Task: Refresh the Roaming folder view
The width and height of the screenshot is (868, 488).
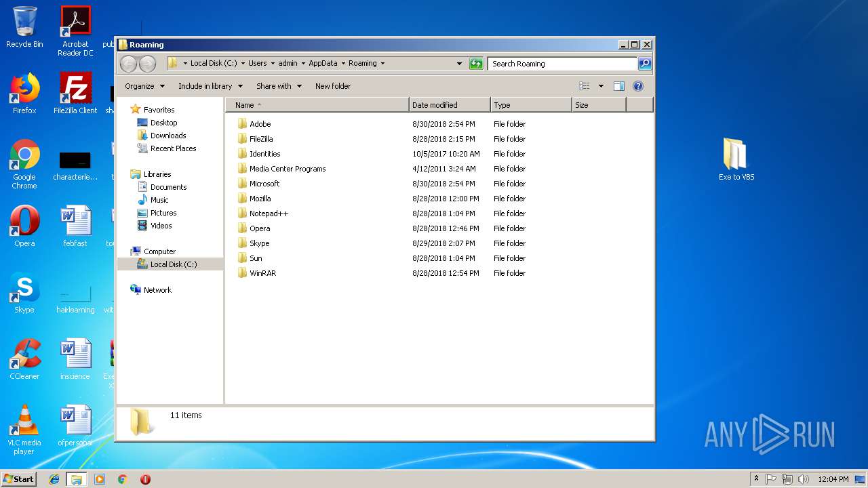Action: 476,64
